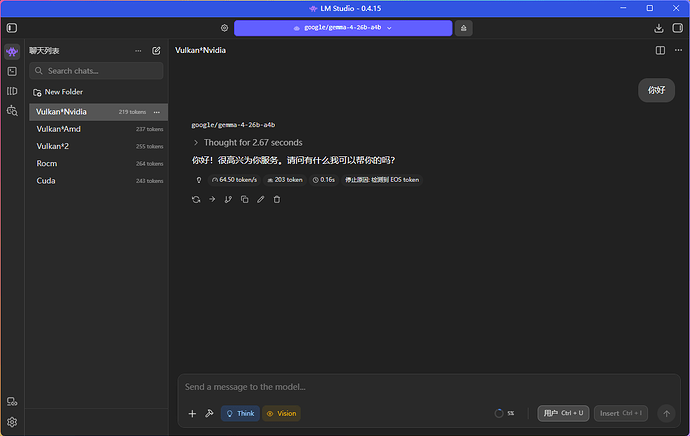This screenshot has height=436, width=690.
Task: Toggle the Think mode button
Action: pyautogui.click(x=240, y=414)
